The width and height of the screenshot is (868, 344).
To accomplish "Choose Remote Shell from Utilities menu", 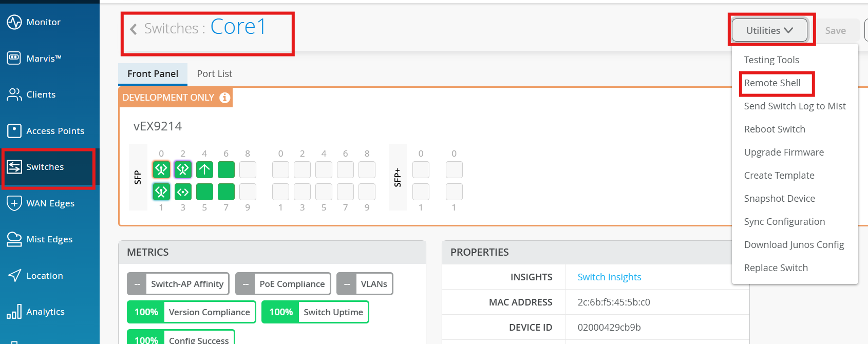I will coord(772,83).
